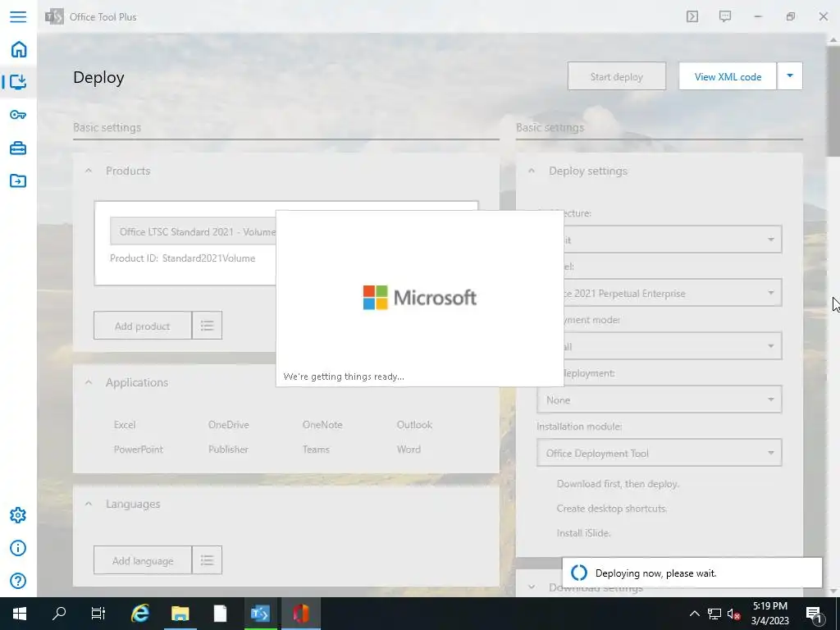The width and height of the screenshot is (840, 630).
Task: Toggle the Publisher application
Action: pyautogui.click(x=228, y=450)
